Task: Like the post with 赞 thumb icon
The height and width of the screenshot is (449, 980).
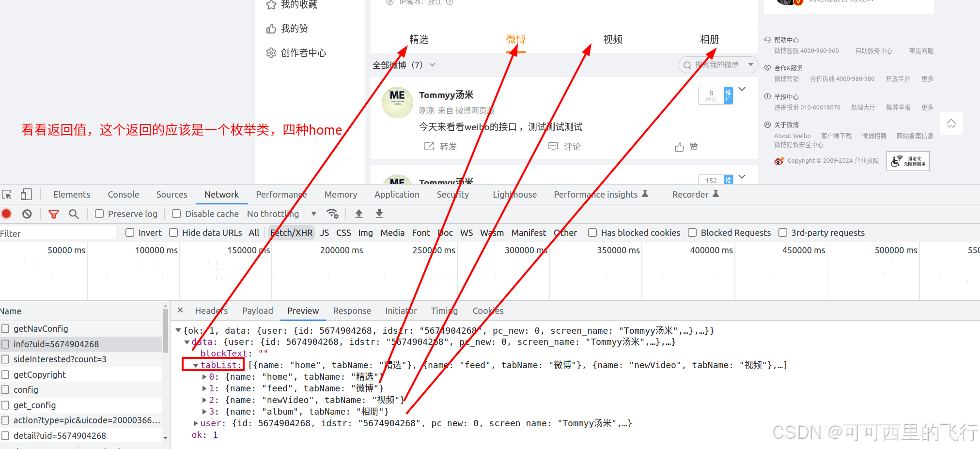Action: [x=680, y=147]
